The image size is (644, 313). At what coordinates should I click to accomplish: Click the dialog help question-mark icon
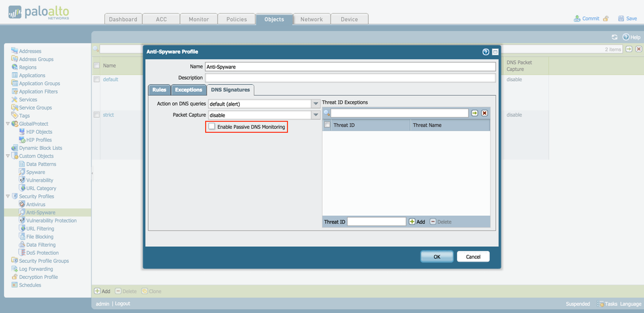point(486,52)
